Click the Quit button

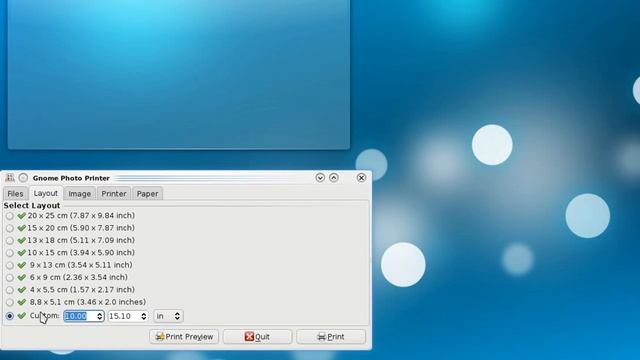(x=257, y=337)
